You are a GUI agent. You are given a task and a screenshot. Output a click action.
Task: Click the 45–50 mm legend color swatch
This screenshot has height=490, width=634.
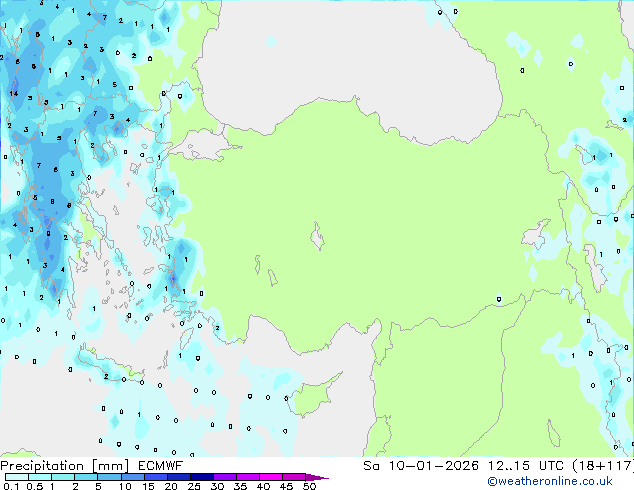tap(294, 477)
